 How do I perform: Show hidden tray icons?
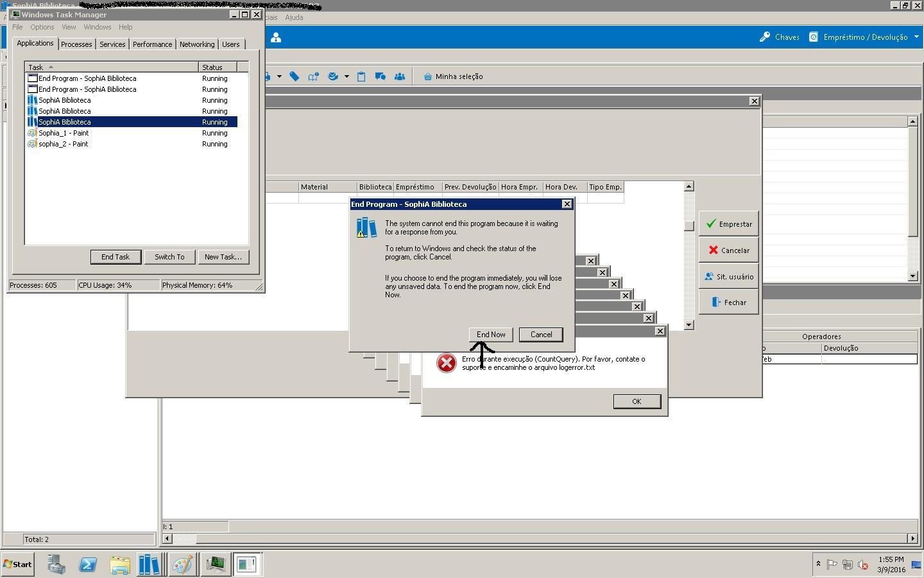pyautogui.click(x=818, y=564)
